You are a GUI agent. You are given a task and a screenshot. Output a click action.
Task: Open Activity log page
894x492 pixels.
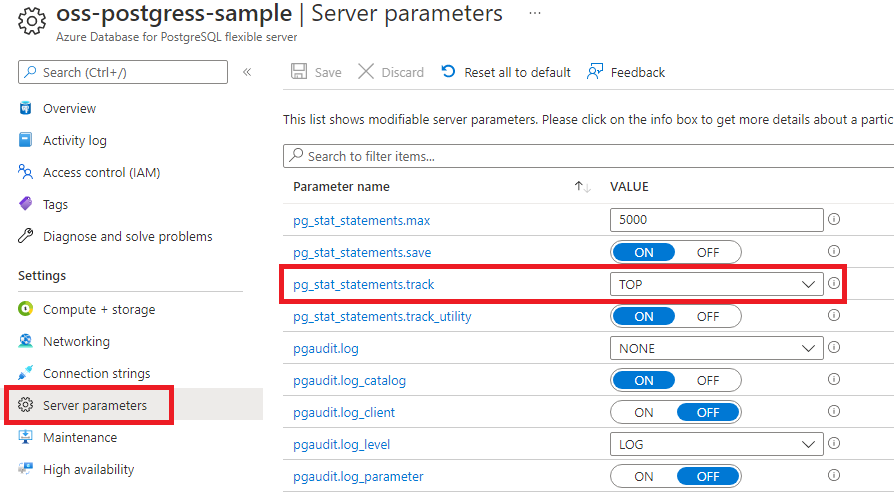(x=75, y=140)
